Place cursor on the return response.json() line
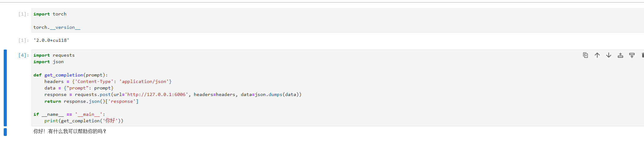Viewport: 644px width, 161px height. (91, 101)
